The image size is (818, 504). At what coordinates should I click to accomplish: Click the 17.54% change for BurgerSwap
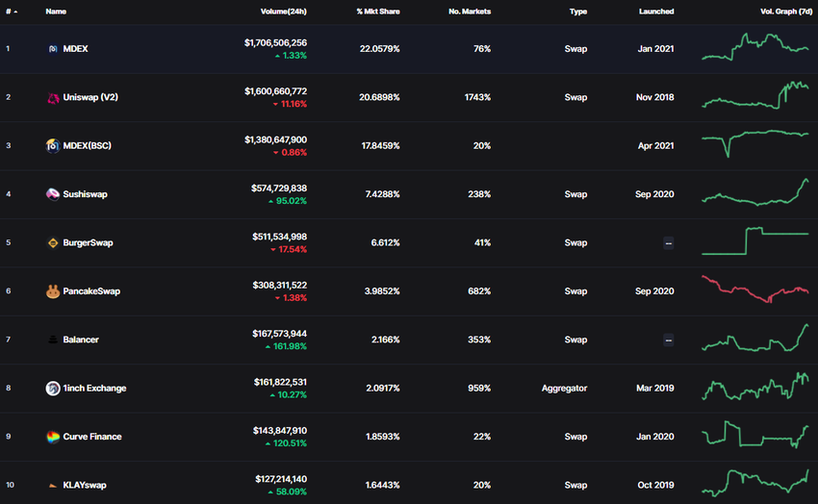pyautogui.click(x=289, y=250)
